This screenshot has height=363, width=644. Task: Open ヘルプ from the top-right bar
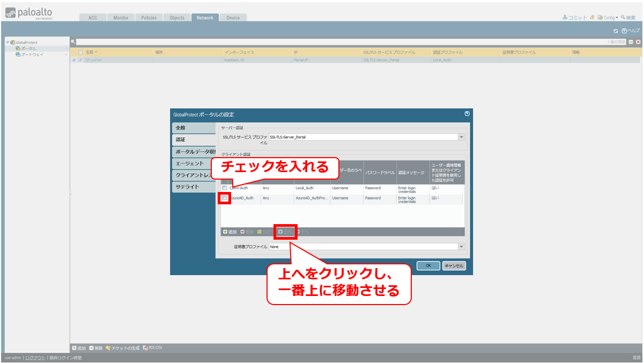coord(631,31)
